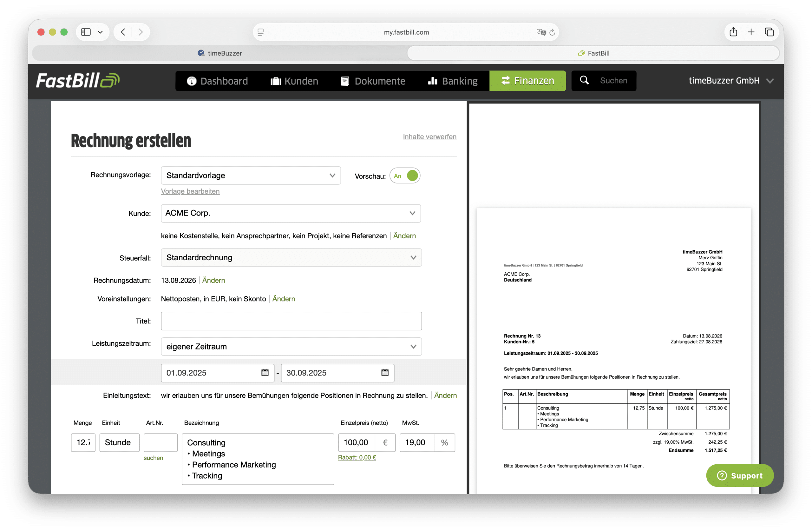Click the suchen link under Art.Nr.
Viewport: 812px width, 531px height.
[x=153, y=458]
